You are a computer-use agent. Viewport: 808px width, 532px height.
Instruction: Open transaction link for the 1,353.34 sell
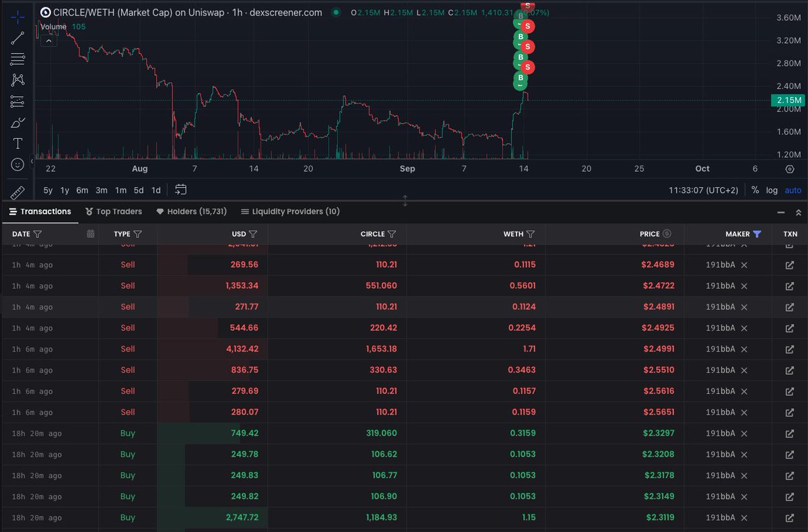(x=790, y=286)
